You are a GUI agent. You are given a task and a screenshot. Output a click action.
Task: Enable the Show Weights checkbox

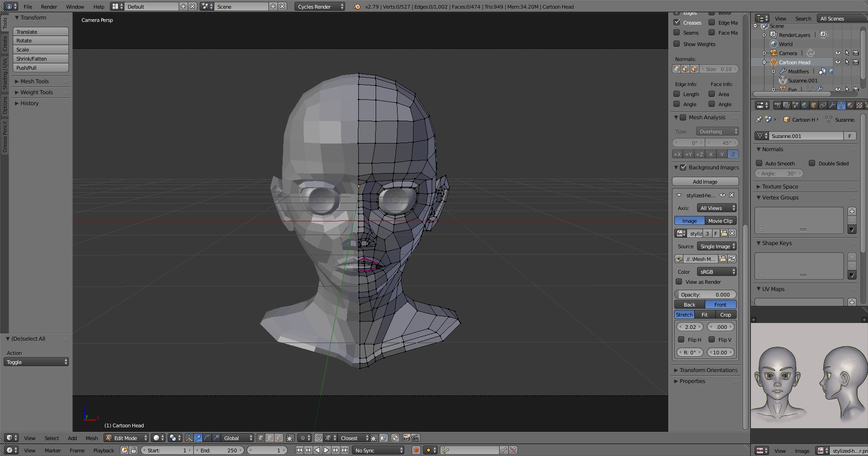pos(677,44)
